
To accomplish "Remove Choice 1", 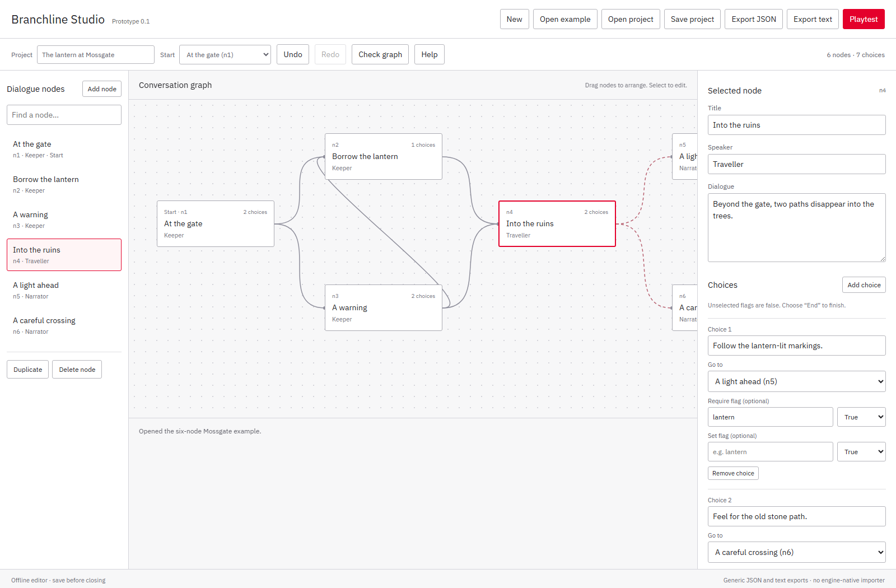I will (733, 473).
